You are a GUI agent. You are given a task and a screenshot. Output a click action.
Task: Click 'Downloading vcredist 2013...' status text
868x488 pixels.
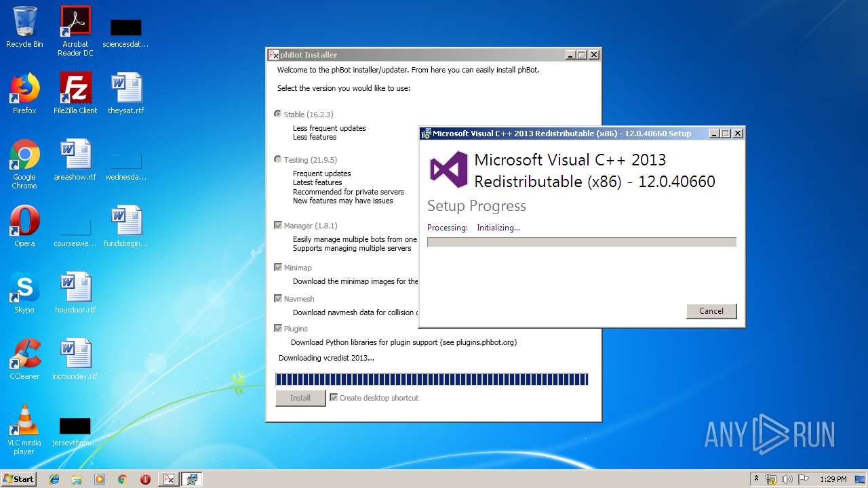(x=326, y=358)
